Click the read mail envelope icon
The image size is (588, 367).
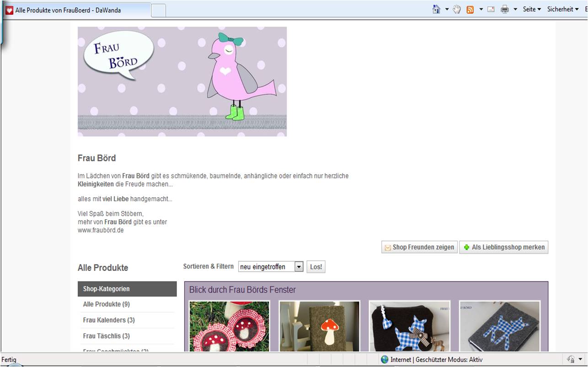point(491,9)
